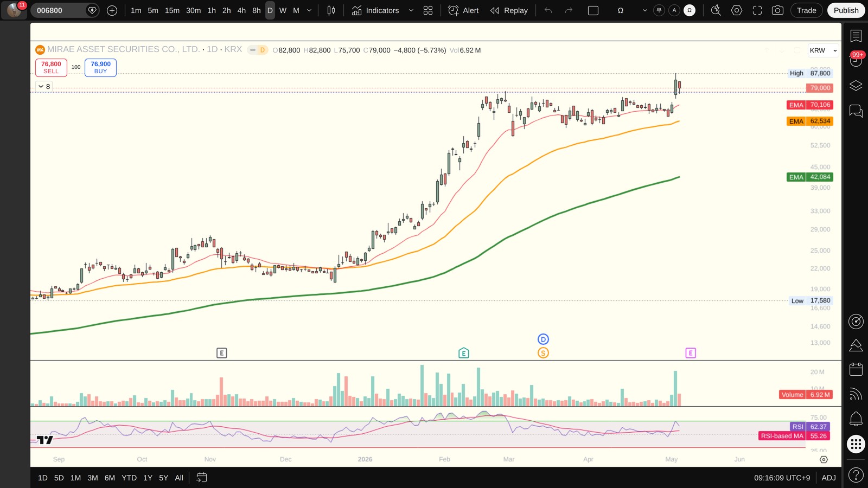Image resolution: width=868 pixels, height=488 pixels.
Task: Take a chart snapshot with camera icon
Action: (x=777, y=10)
